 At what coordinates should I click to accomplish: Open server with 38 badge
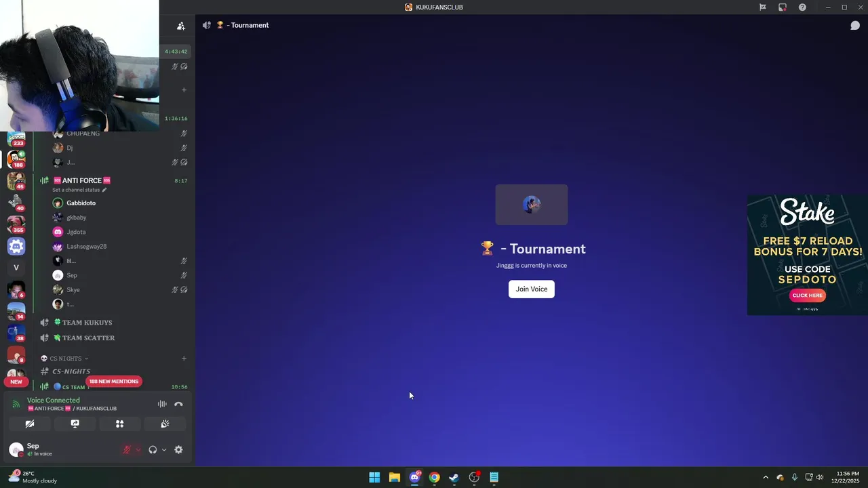(16, 333)
